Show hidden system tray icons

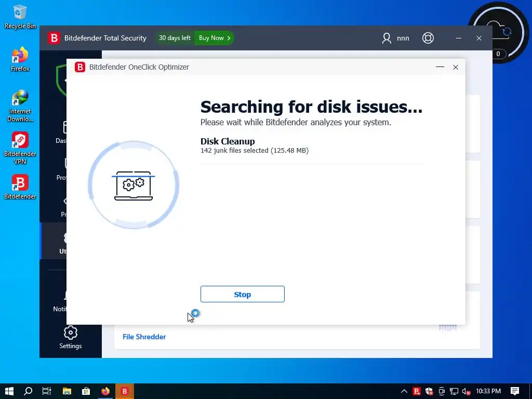pyautogui.click(x=404, y=391)
